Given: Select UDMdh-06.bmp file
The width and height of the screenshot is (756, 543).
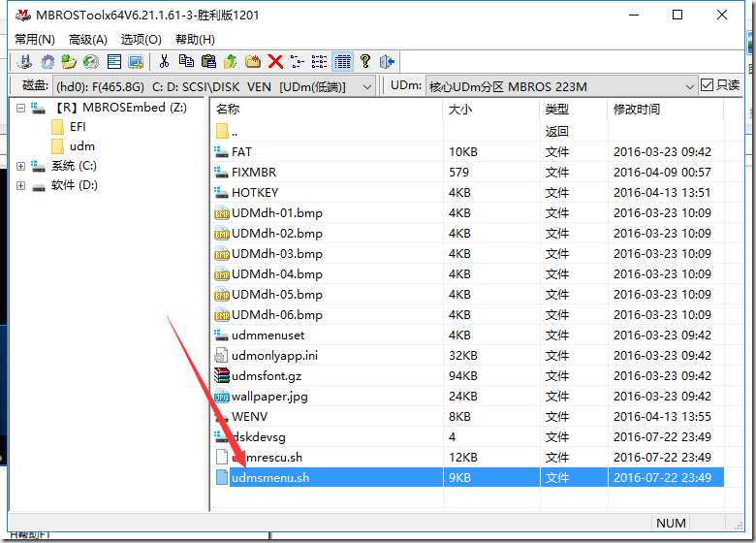Looking at the screenshot, I should pyautogui.click(x=277, y=314).
